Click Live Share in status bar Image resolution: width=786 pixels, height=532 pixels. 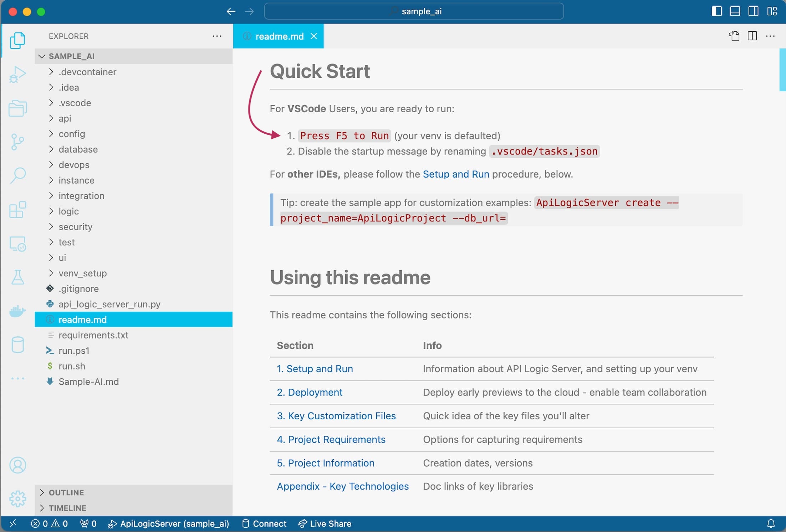click(x=325, y=523)
